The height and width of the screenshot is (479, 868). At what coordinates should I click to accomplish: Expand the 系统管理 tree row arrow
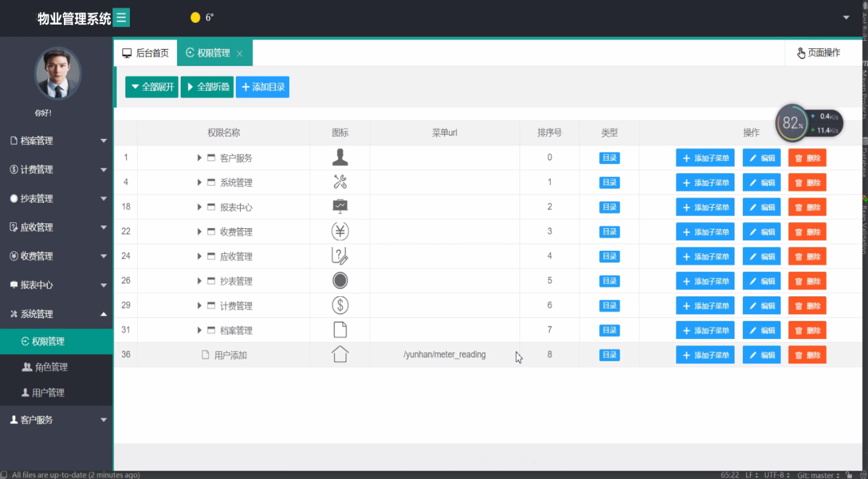point(199,183)
